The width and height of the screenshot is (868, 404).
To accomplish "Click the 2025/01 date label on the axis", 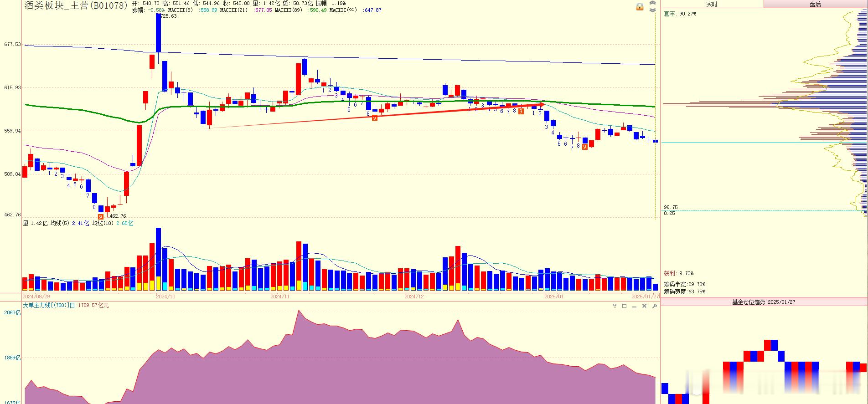I will [x=554, y=297].
